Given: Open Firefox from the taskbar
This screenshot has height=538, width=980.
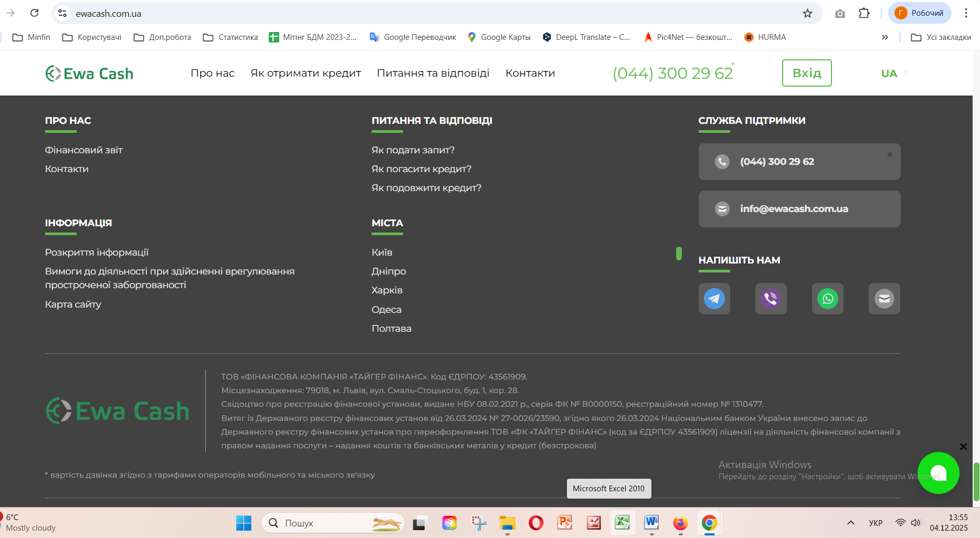Looking at the screenshot, I should (680, 523).
